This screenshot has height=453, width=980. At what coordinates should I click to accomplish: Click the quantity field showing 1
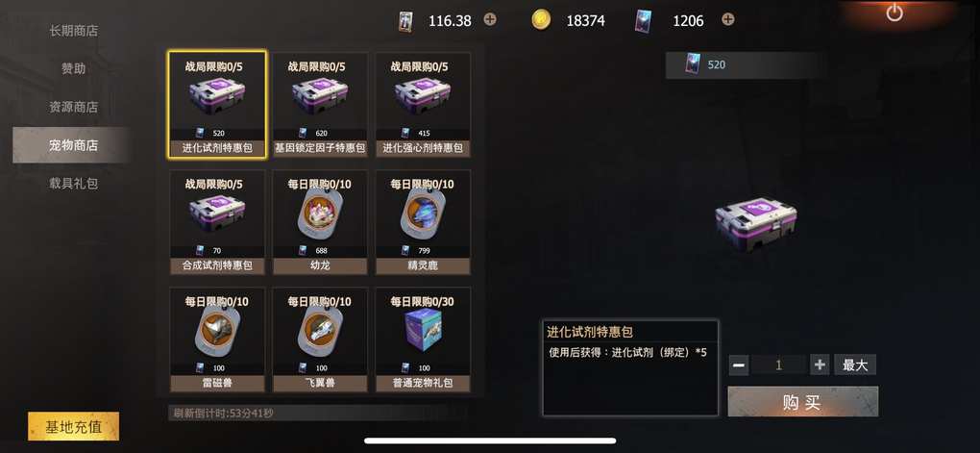pyautogui.click(x=779, y=365)
